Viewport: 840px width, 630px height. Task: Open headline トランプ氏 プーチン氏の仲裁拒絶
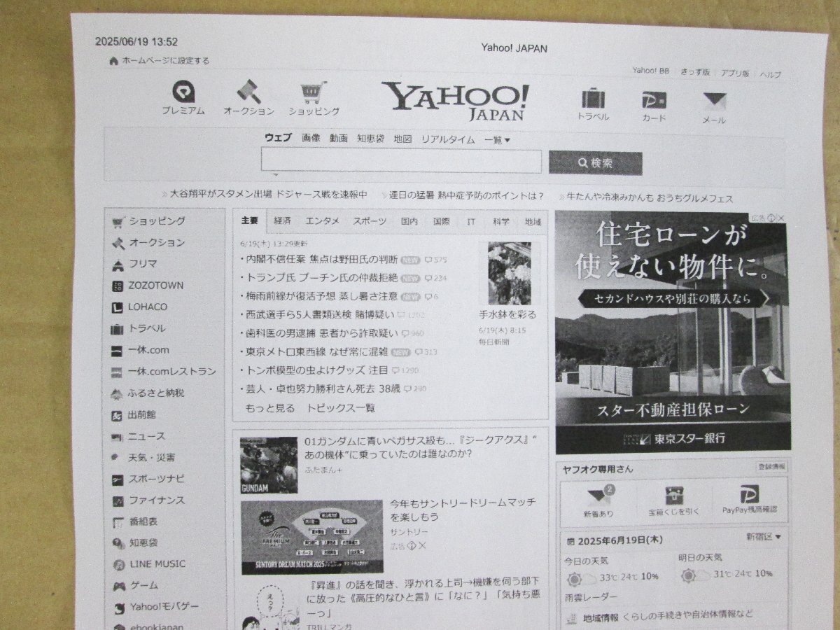pos(321,277)
